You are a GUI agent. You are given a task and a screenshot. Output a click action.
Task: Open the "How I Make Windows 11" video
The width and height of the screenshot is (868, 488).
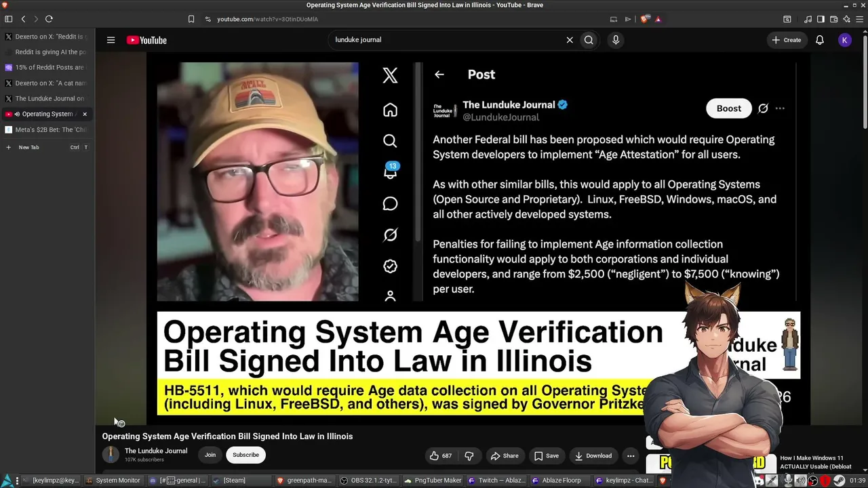[815, 462]
